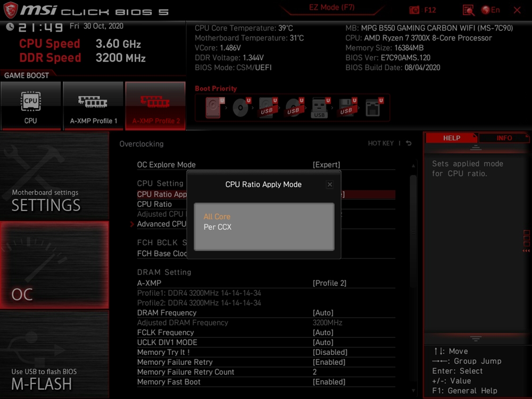Open the BIOS search magnifier icon
The height and width of the screenshot is (399, 532).
click(468, 10)
